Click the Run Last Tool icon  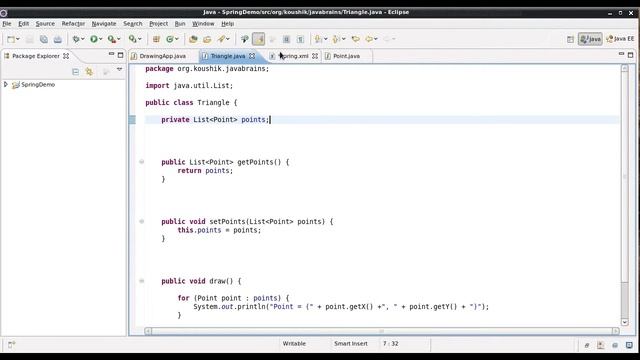coord(111,39)
